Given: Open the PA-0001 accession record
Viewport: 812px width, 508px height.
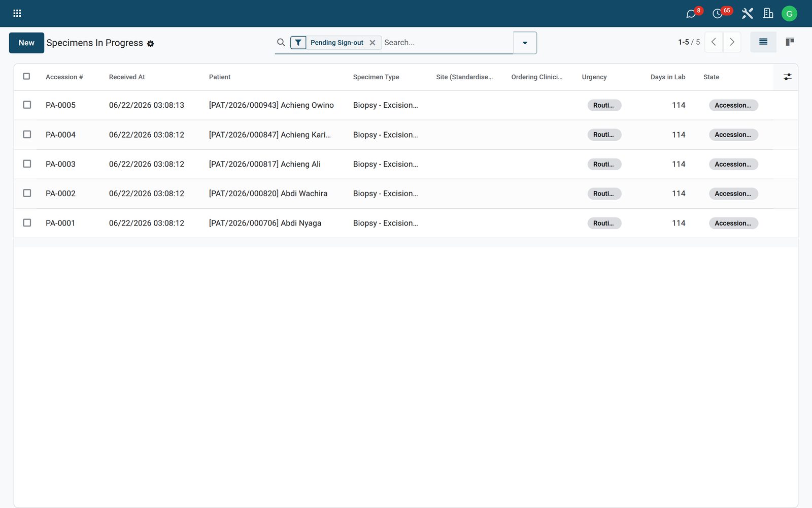Looking at the screenshot, I should (60, 223).
